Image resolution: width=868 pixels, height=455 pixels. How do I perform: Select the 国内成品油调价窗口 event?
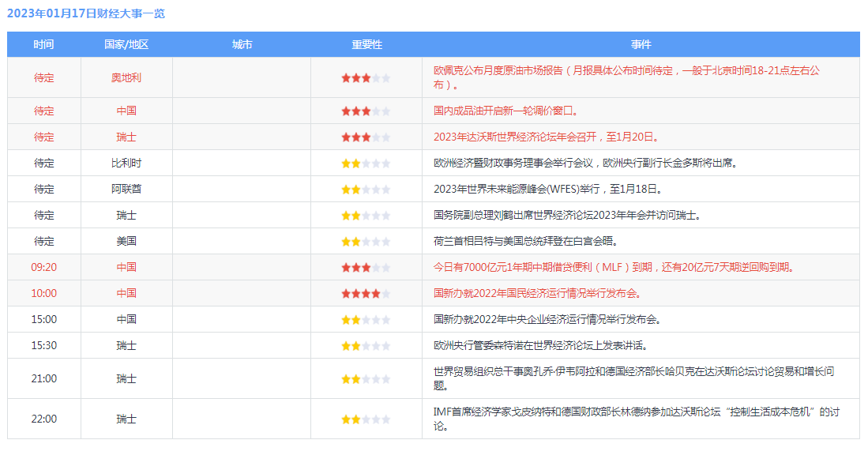pos(506,111)
